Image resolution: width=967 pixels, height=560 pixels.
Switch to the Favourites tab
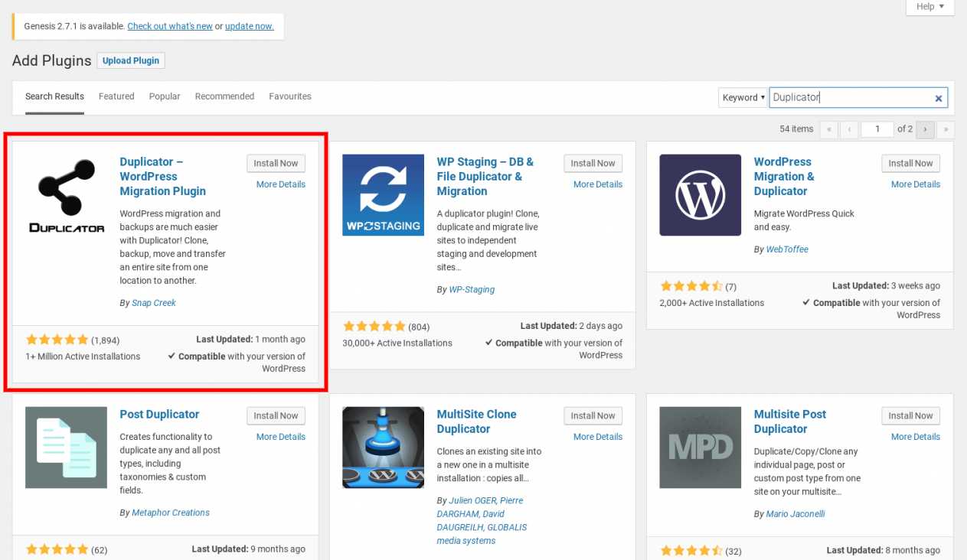pyautogui.click(x=289, y=96)
